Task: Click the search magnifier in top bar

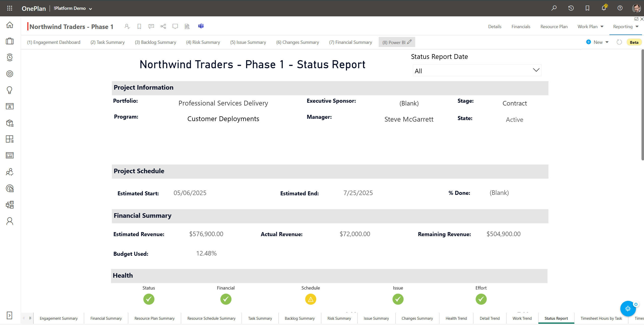Action: (554, 8)
